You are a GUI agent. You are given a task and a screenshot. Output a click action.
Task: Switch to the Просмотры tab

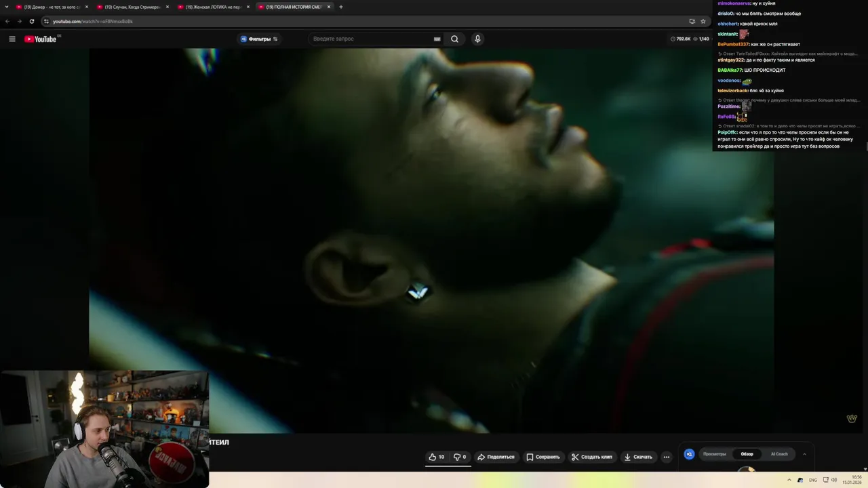715,454
